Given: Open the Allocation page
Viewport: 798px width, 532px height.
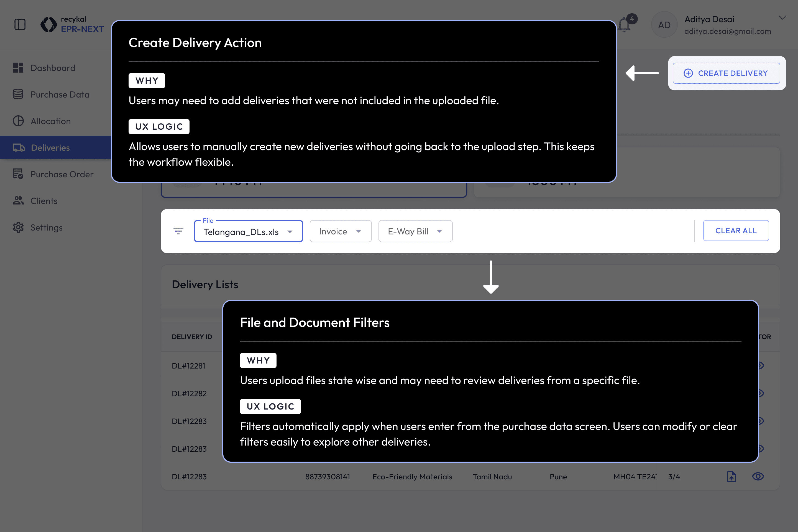Looking at the screenshot, I should [x=50, y=121].
